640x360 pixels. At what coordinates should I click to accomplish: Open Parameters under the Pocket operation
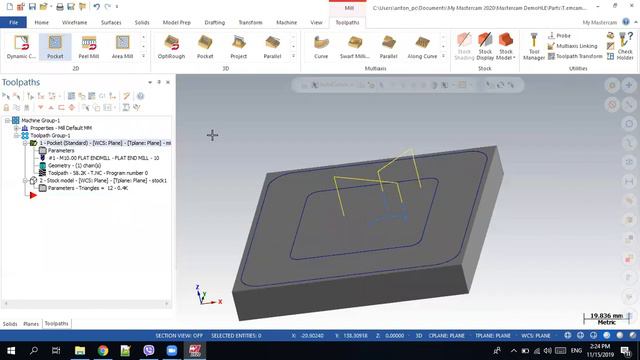tap(61, 150)
